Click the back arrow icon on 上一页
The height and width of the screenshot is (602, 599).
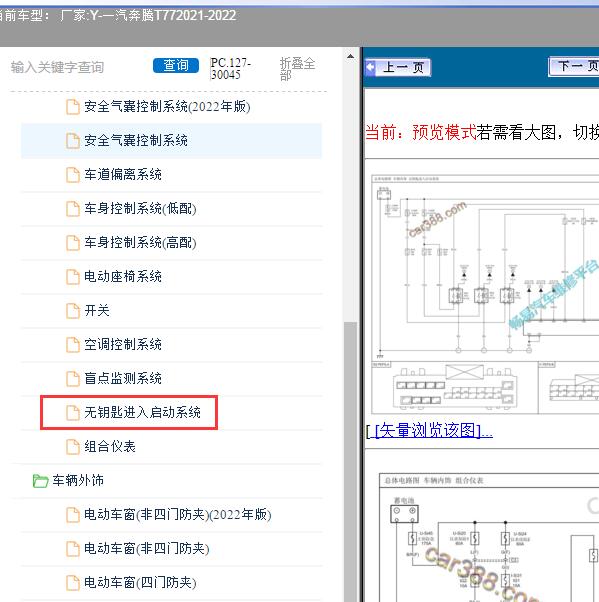click(x=371, y=68)
